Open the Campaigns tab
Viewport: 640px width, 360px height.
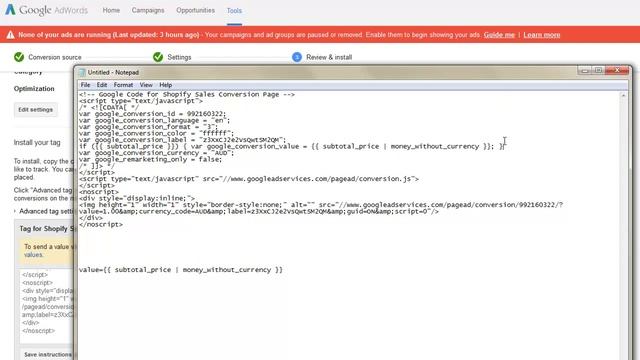148,10
